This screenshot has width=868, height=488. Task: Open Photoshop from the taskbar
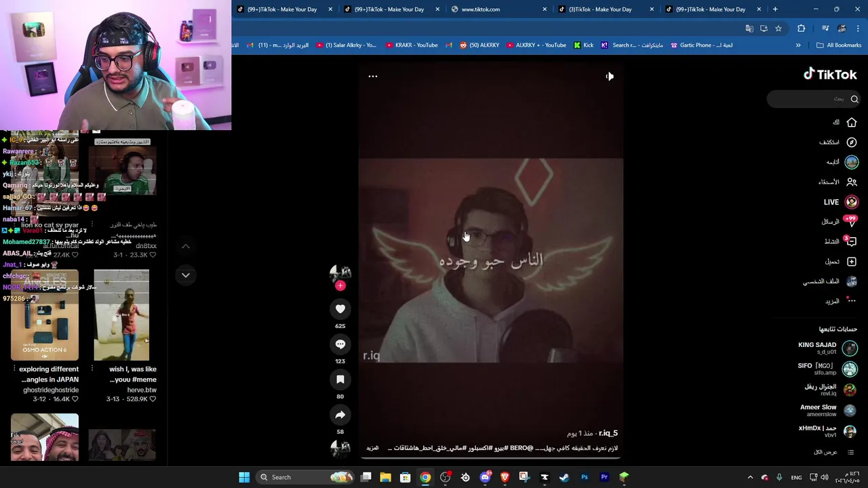click(585, 477)
